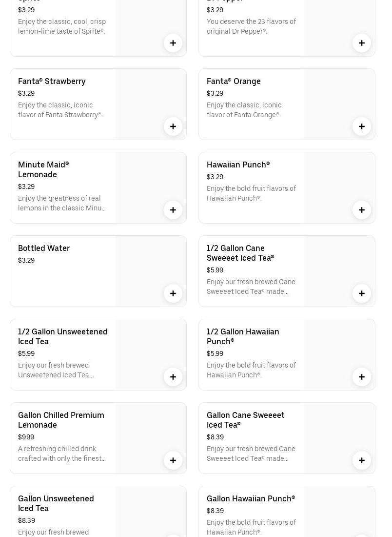Add 1/2 Gallon Cane Sweeeet Iced Tea
Image resolution: width=392 pixels, height=537 pixels.
362,293
